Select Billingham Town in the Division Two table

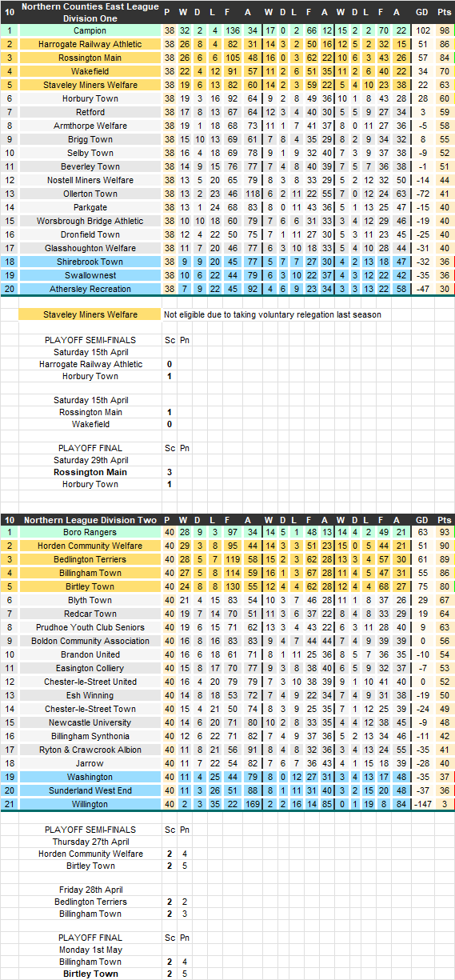point(90,573)
